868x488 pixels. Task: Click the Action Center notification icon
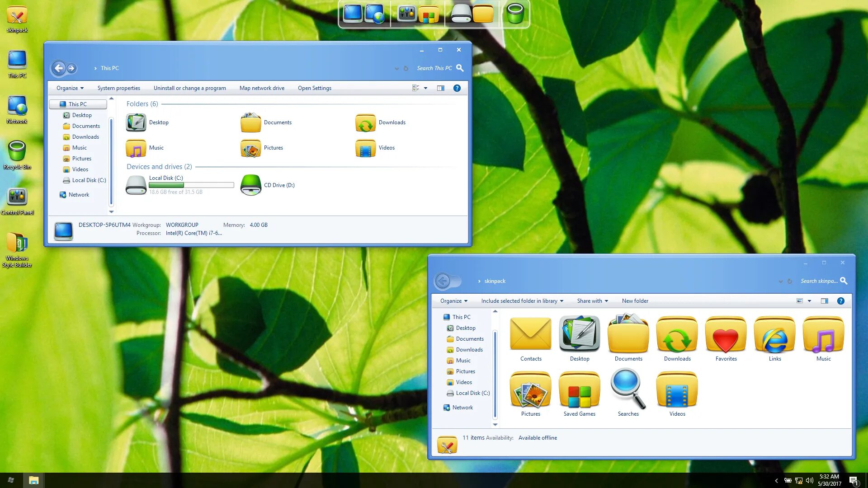pos(853,481)
